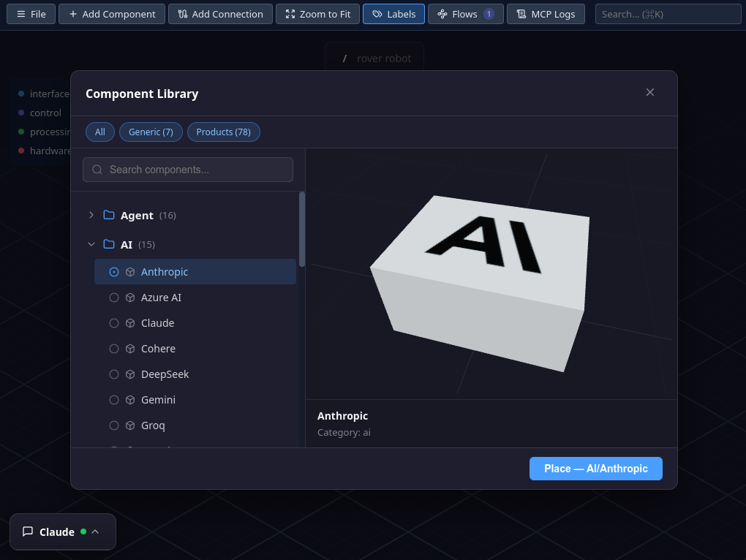The height and width of the screenshot is (560, 746).
Task: Switch to the Generic filter tab
Action: (151, 132)
